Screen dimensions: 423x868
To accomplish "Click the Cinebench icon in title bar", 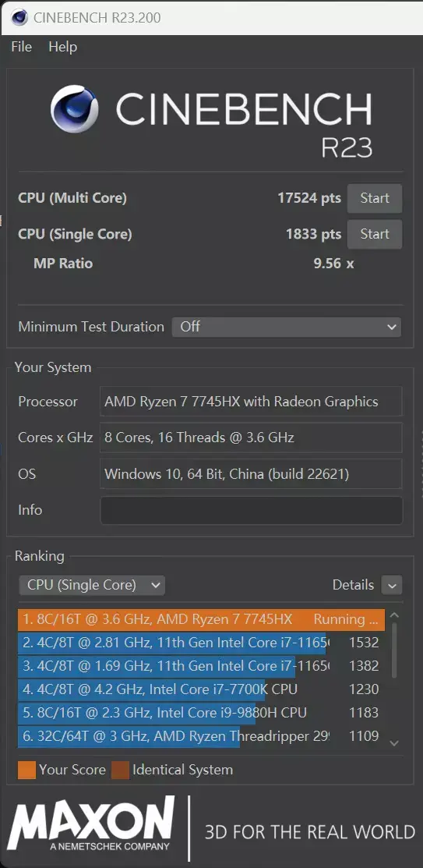I will click(19, 17).
